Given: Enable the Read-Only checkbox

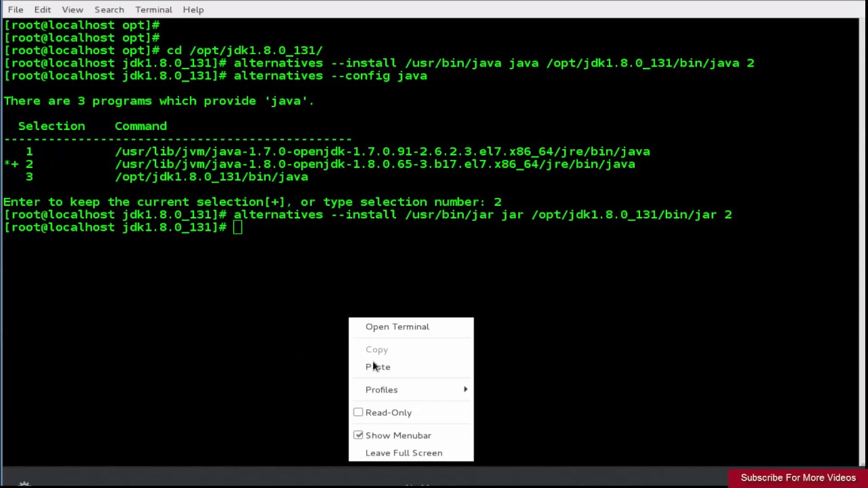Looking at the screenshot, I should [358, 413].
